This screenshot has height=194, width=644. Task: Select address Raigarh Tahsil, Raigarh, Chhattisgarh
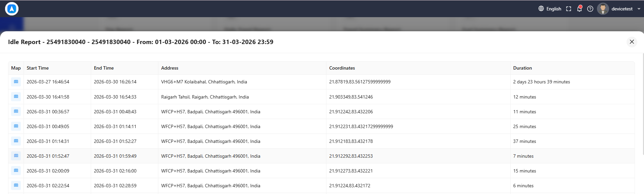coord(205,97)
